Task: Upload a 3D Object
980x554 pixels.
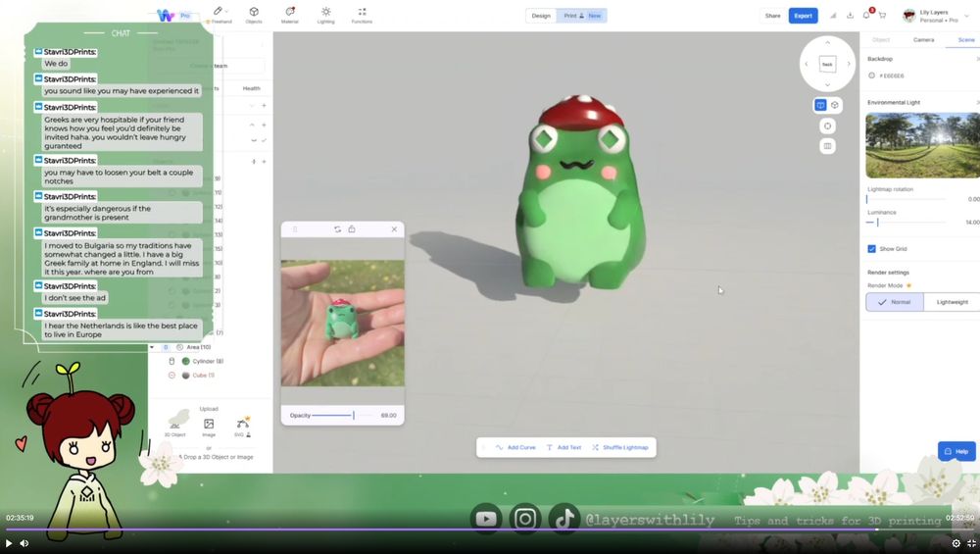Action: click(x=175, y=424)
